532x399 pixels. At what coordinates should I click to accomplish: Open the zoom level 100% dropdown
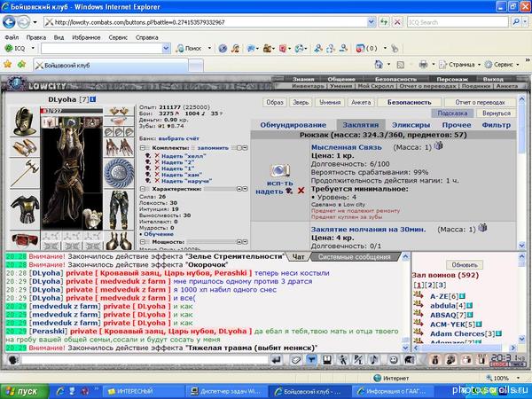coord(518,378)
